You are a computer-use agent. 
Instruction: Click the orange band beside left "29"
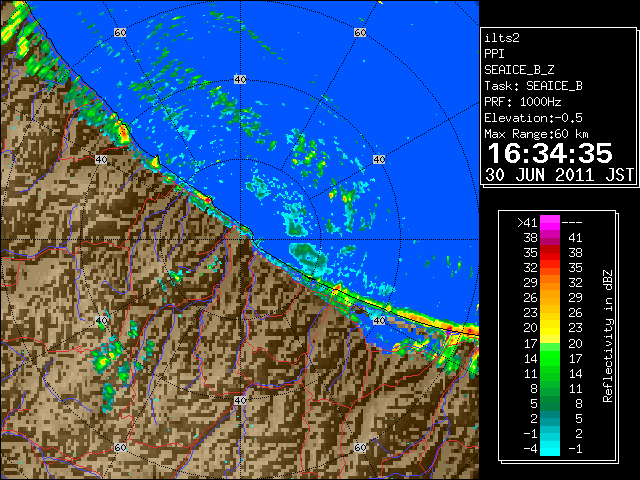click(x=550, y=282)
